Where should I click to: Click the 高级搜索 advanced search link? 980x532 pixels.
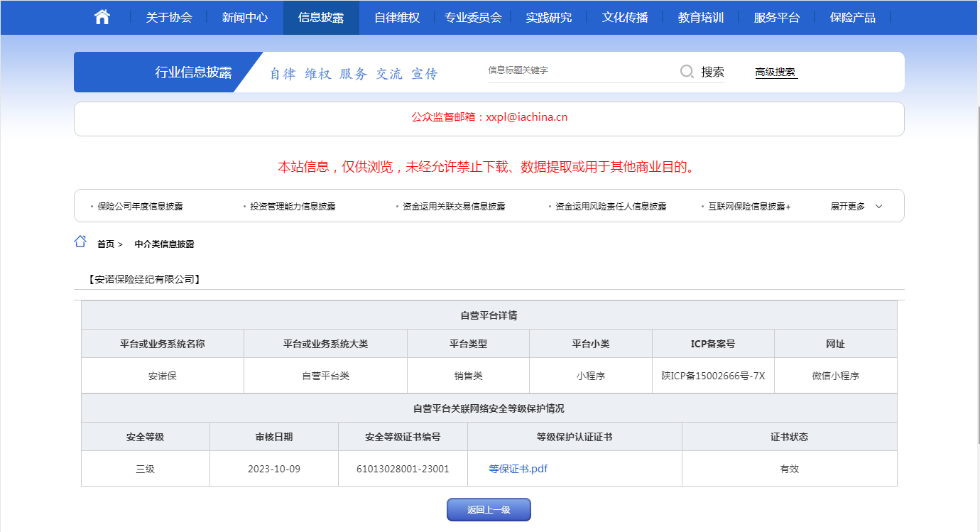coord(775,72)
